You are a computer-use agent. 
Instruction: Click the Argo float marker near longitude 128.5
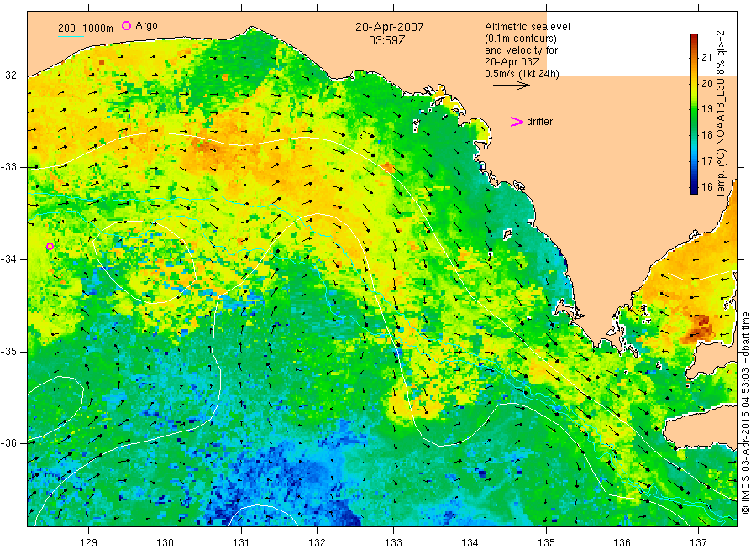point(50,246)
